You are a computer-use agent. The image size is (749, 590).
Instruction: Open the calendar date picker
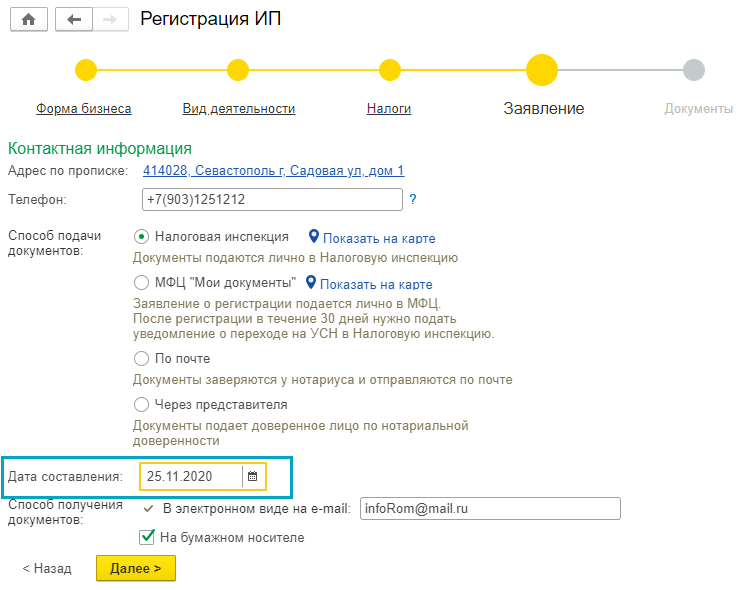pos(253,477)
